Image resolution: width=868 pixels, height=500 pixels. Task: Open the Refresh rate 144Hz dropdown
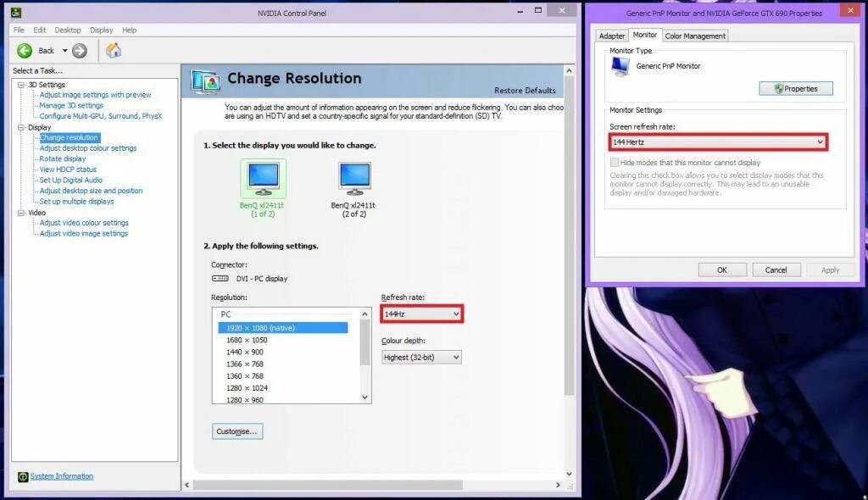[421, 314]
